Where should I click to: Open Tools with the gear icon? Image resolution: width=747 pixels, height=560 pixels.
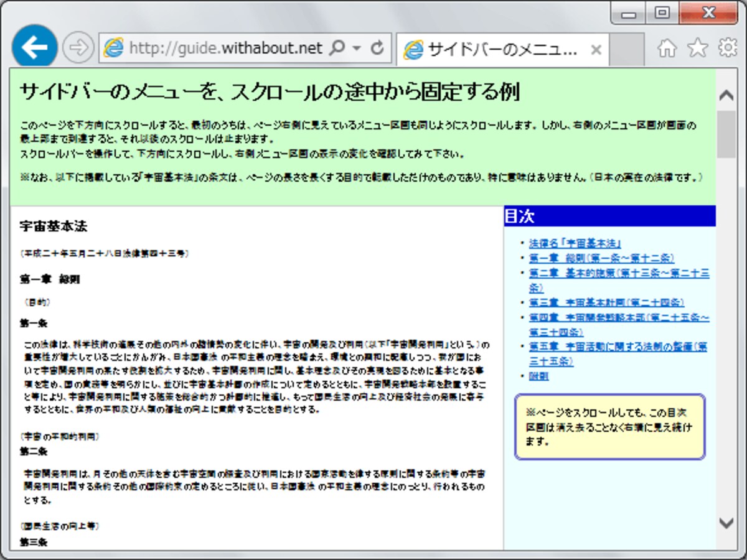[728, 48]
